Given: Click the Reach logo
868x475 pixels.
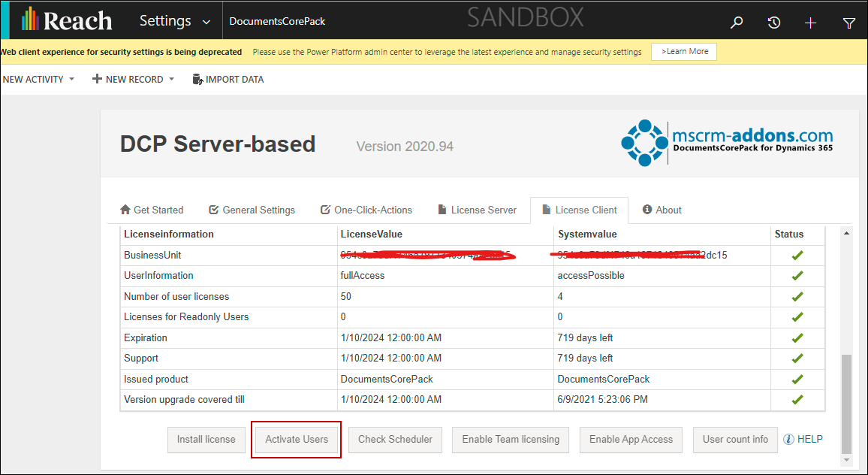Looking at the screenshot, I should [x=67, y=20].
